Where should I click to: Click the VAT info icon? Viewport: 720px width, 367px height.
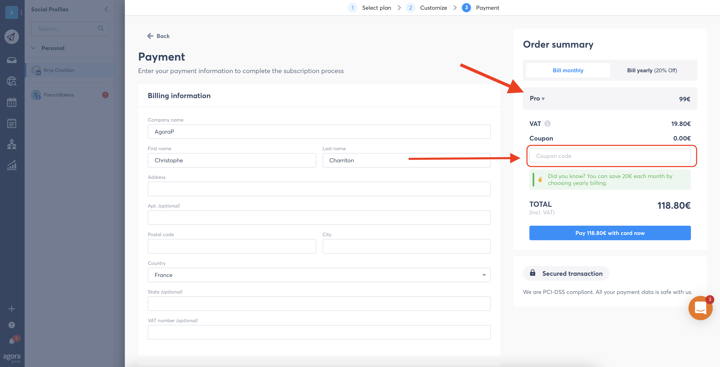[x=547, y=124]
